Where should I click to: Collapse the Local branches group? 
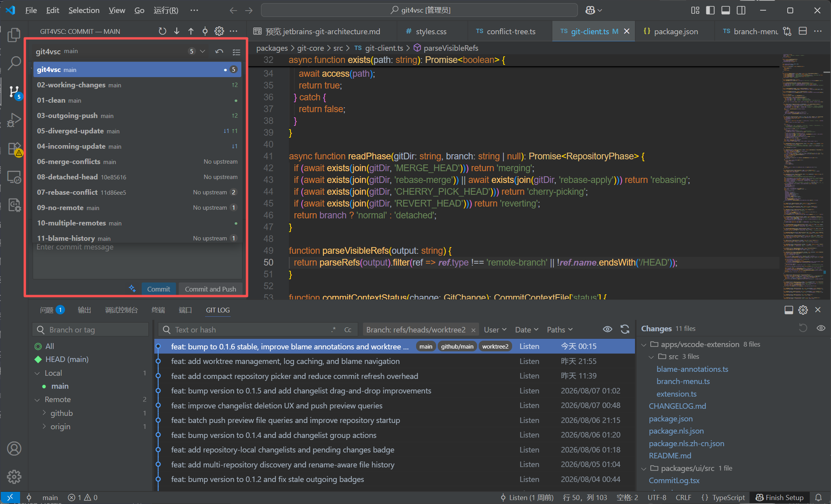pyautogui.click(x=37, y=373)
